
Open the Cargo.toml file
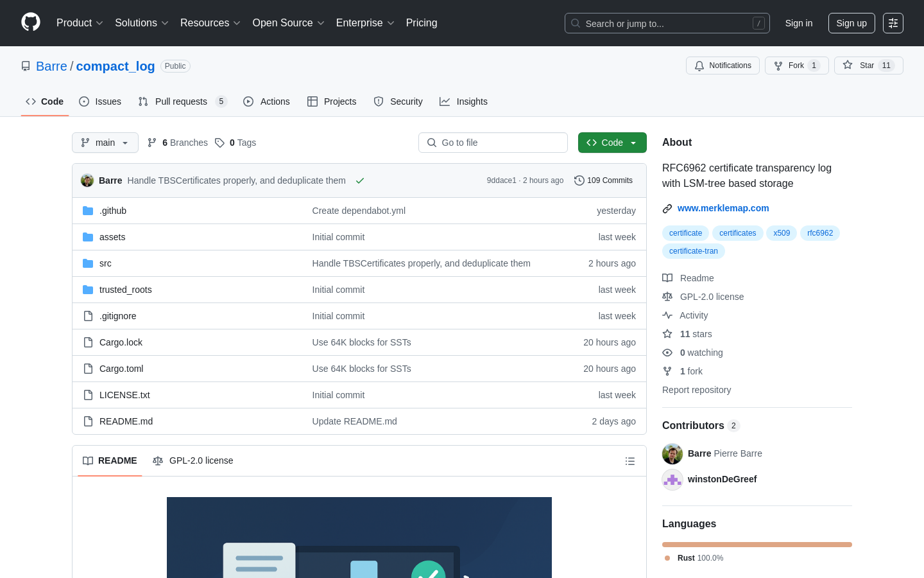click(121, 369)
